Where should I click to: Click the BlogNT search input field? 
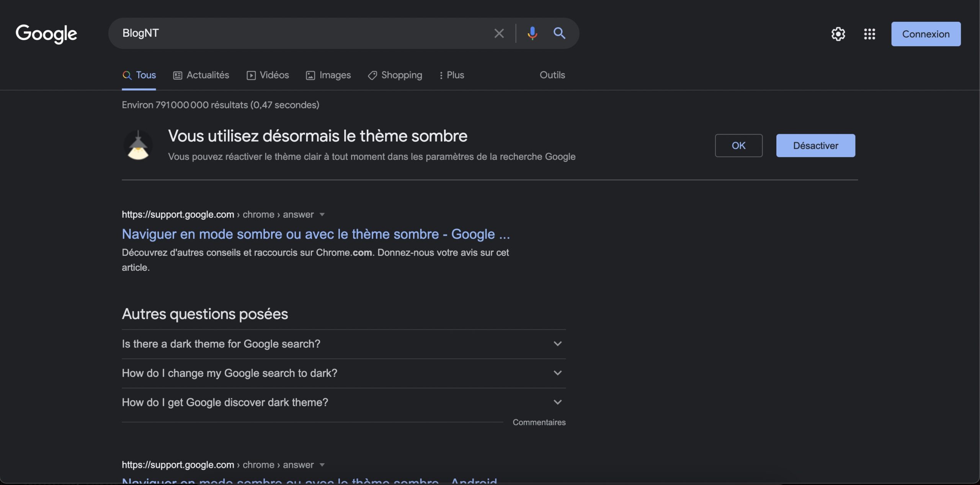click(x=299, y=33)
